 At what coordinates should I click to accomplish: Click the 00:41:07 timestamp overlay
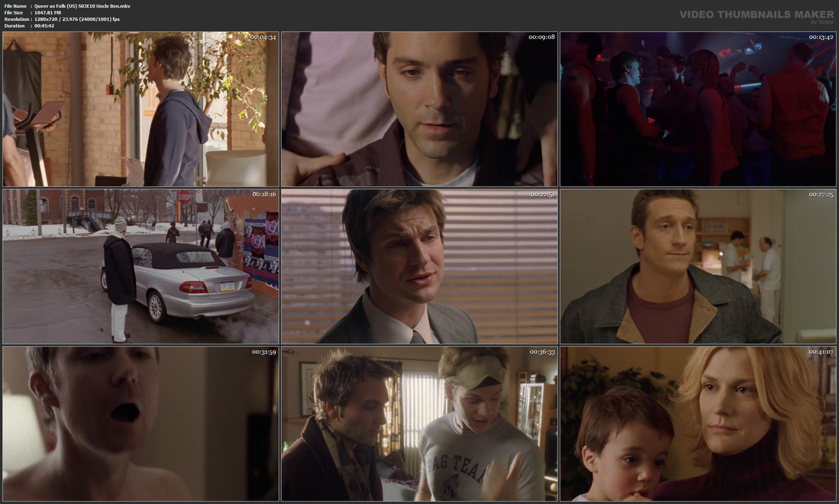pos(821,352)
